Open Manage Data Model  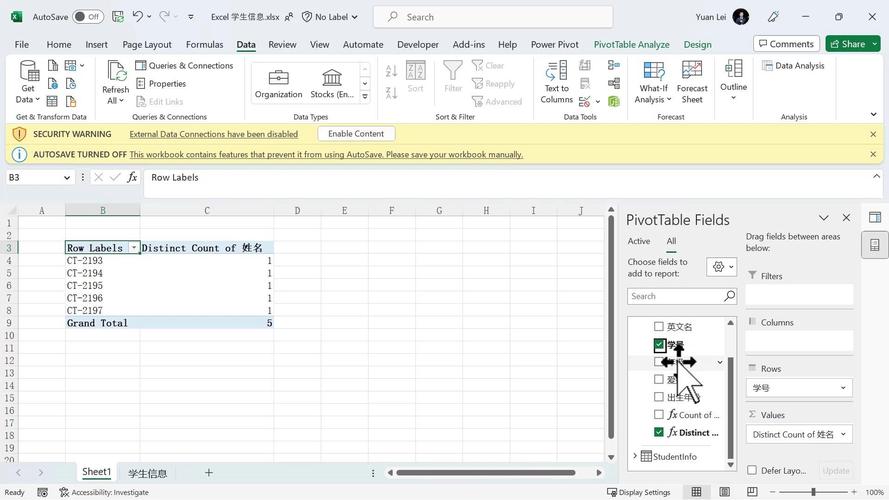point(613,101)
